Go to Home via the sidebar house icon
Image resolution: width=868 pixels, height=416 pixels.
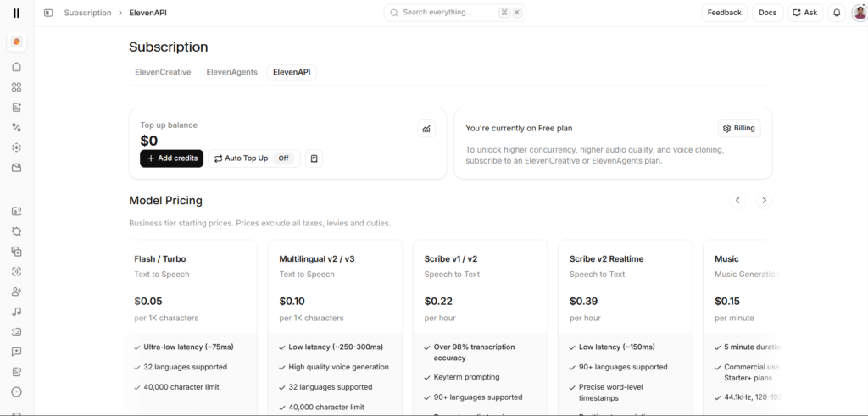[x=17, y=67]
